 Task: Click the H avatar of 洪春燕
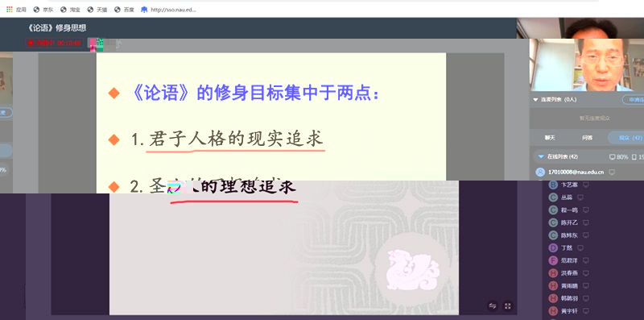pos(553,273)
